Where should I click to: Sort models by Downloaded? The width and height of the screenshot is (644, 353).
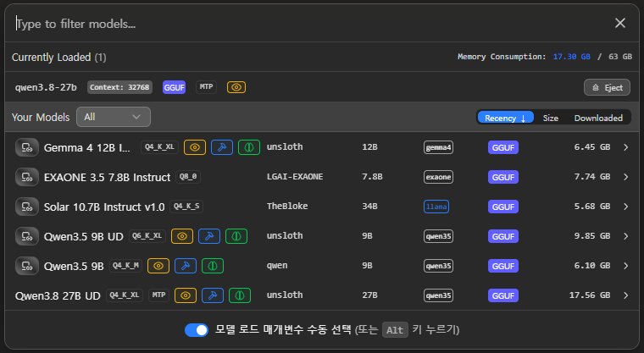pyautogui.click(x=598, y=118)
